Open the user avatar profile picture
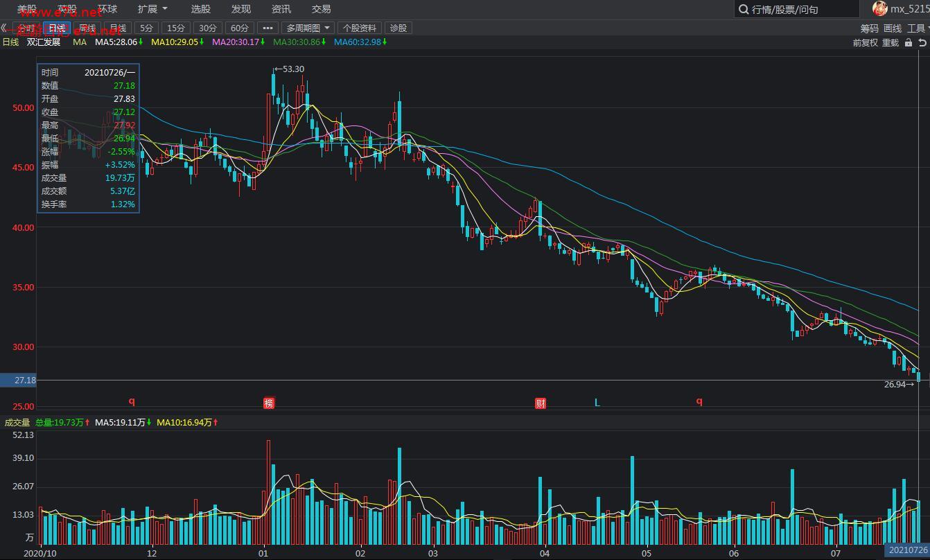Screen dimensions: 930x560 point(879,9)
